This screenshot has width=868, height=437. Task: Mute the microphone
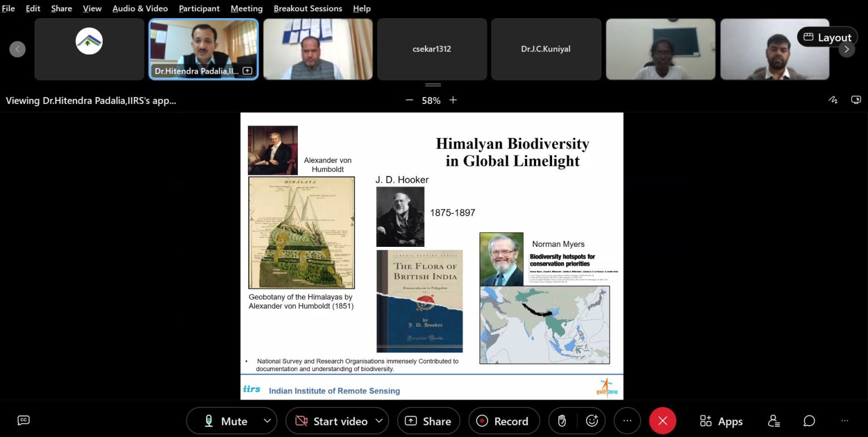coord(226,421)
